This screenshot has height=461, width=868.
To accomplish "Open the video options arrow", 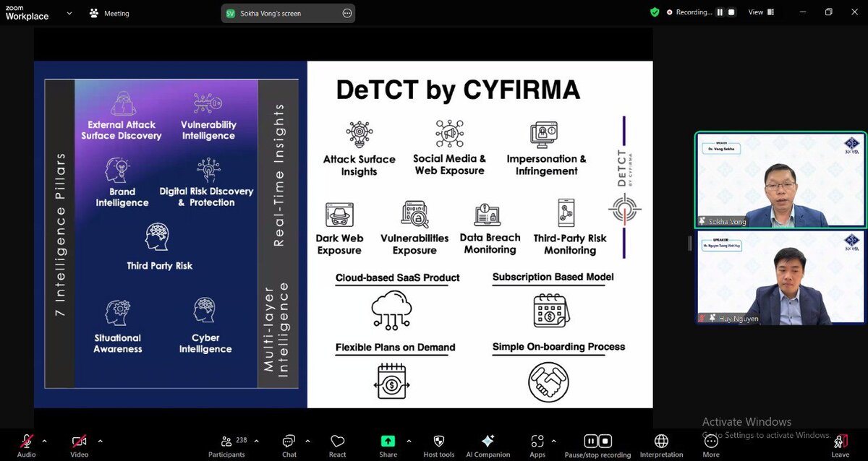I will (x=99, y=441).
